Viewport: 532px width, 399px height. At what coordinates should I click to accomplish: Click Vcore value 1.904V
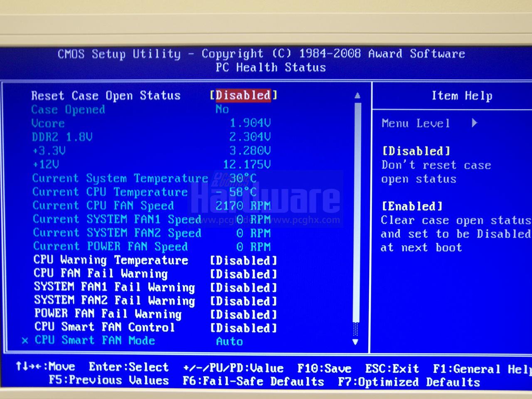click(x=250, y=123)
